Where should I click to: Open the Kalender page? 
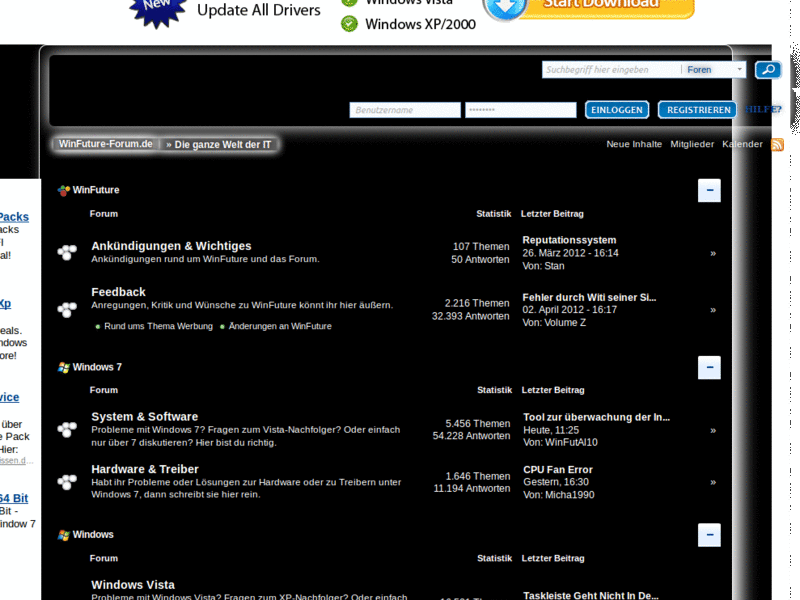coord(742,144)
